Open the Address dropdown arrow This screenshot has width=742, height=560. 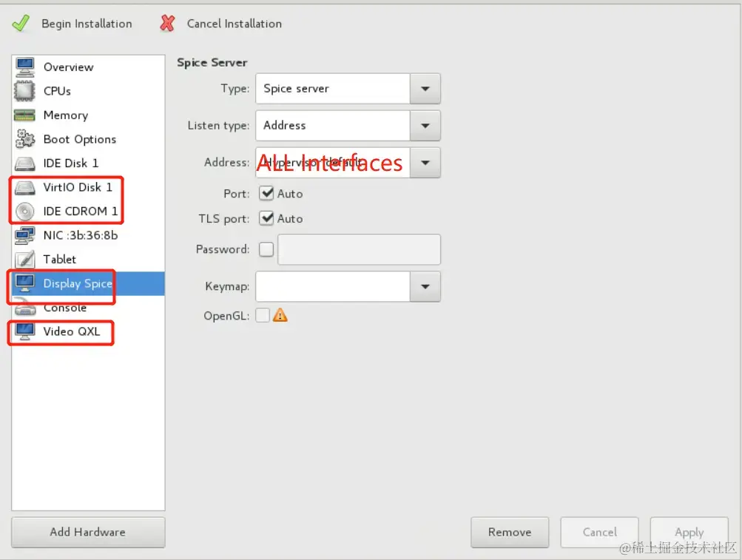click(425, 162)
